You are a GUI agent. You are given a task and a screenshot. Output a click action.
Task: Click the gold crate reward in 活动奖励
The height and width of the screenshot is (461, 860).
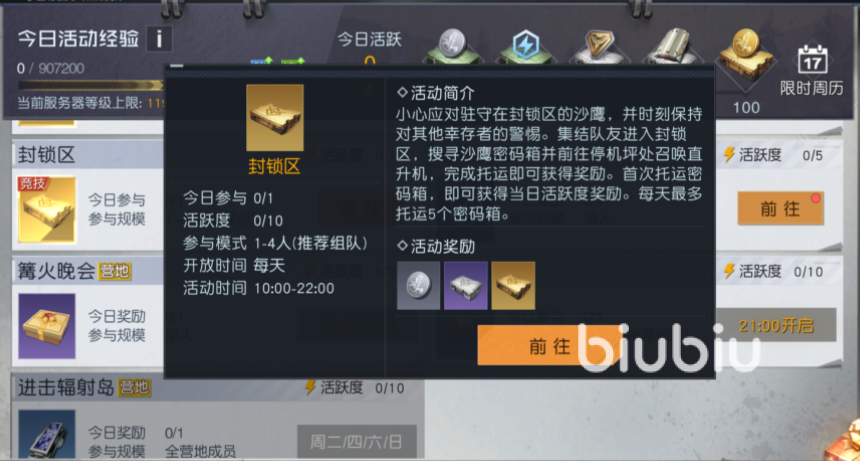tap(513, 286)
